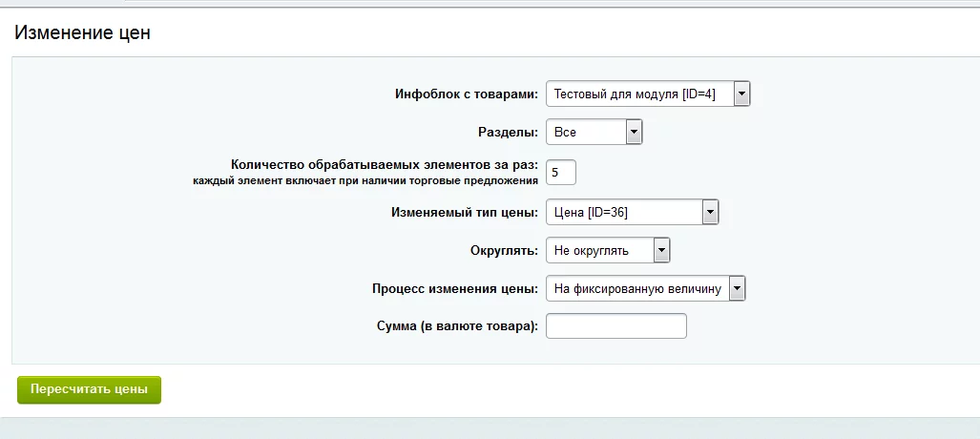The image size is (980, 439).
Task: Expand the 'Процесс изменения цены' dropdown
Action: (636, 288)
